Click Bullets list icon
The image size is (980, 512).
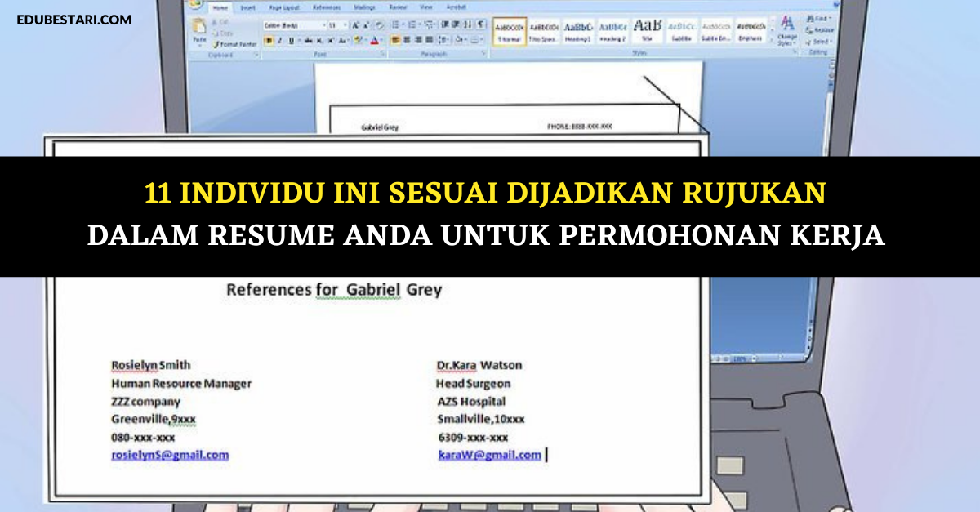click(395, 24)
